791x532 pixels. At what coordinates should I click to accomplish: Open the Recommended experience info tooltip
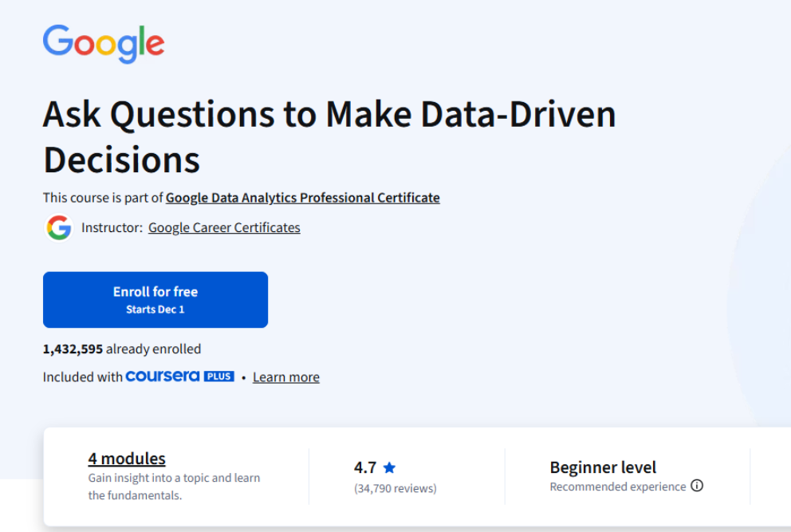coord(699,487)
